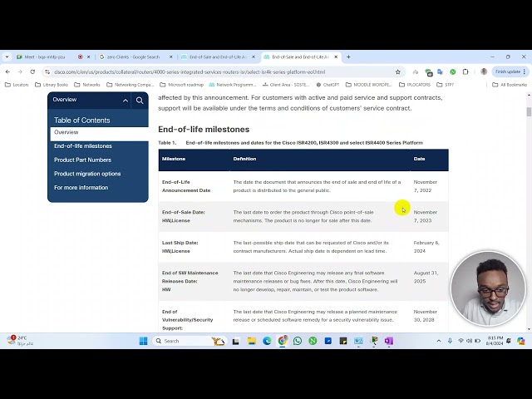Click the taskbar clock showing 8:15 PM

pyautogui.click(x=495, y=341)
